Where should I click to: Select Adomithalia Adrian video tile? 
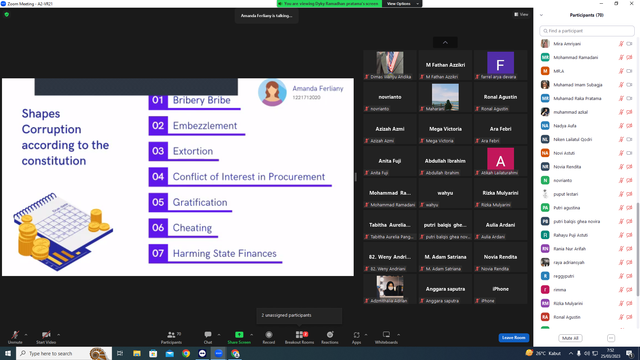(390, 289)
